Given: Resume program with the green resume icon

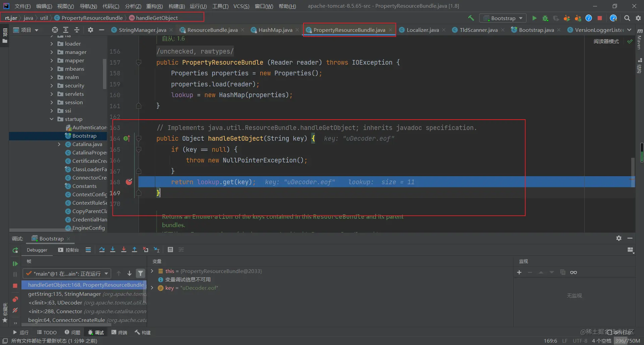Looking at the screenshot, I should (x=15, y=264).
